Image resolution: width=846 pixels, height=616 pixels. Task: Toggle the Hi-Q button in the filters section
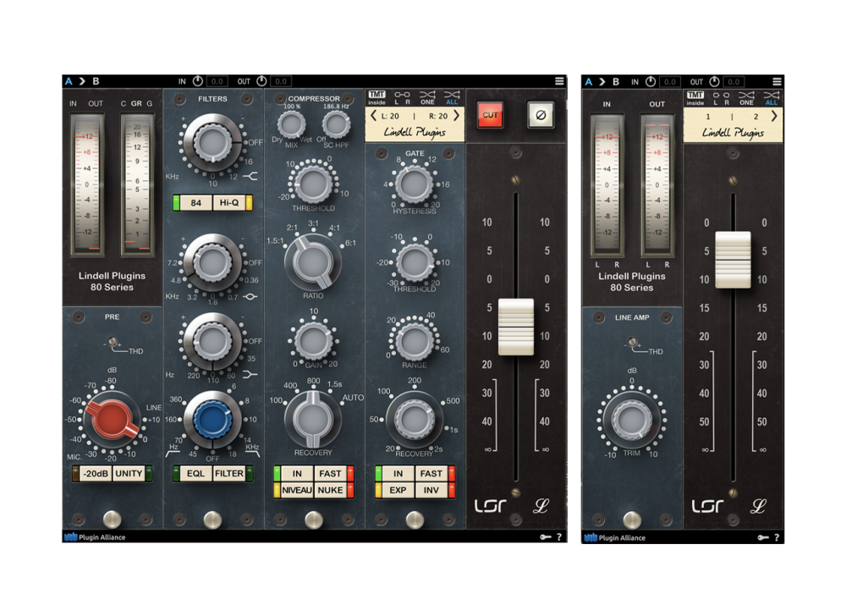point(229,203)
